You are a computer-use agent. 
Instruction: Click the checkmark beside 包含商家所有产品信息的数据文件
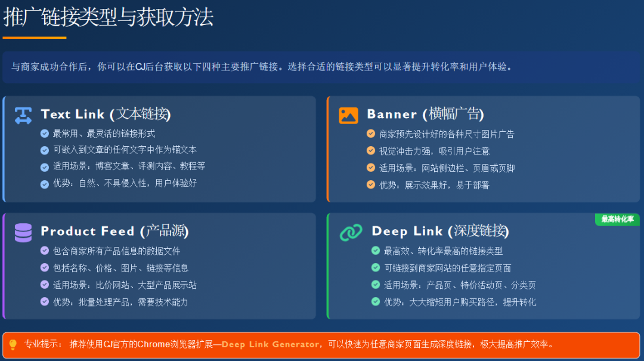(45, 251)
